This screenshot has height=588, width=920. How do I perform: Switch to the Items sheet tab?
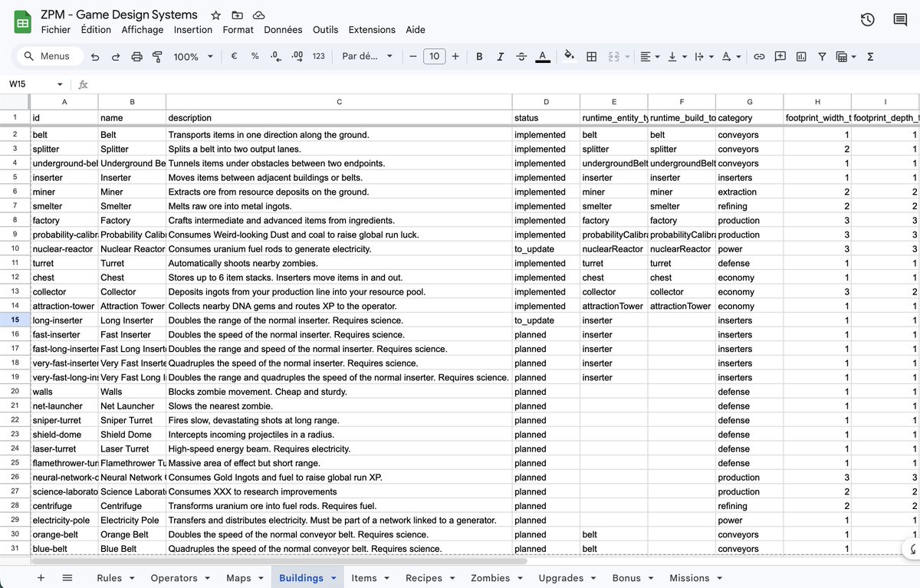pyautogui.click(x=363, y=578)
